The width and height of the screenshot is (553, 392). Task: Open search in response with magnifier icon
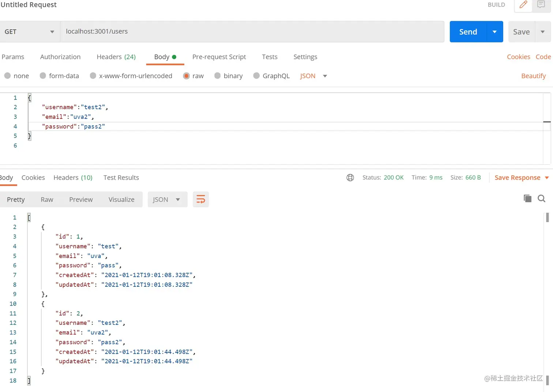(x=542, y=198)
